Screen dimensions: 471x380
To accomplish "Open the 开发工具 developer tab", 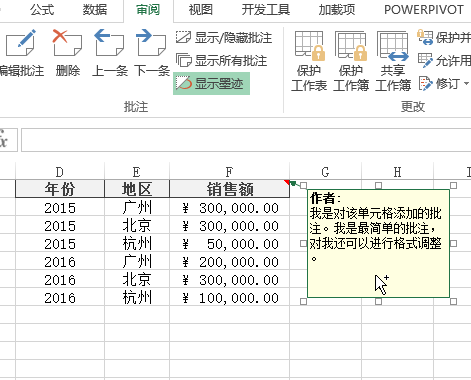I will (266, 10).
